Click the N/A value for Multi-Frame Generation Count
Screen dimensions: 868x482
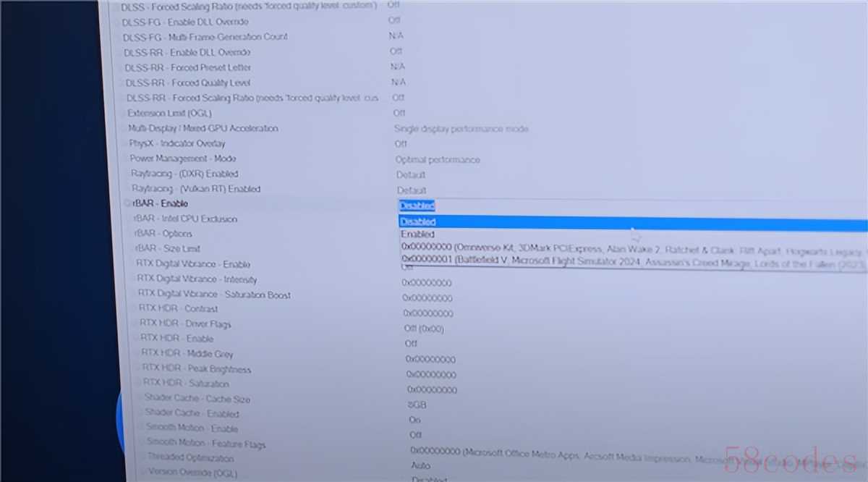click(x=396, y=35)
